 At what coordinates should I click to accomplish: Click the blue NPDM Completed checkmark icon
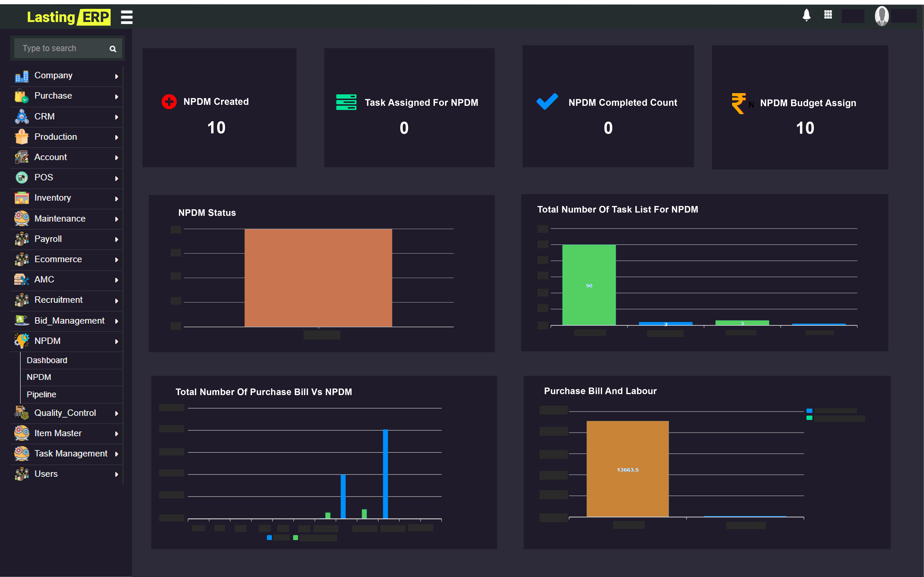pyautogui.click(x=547, y=102)
